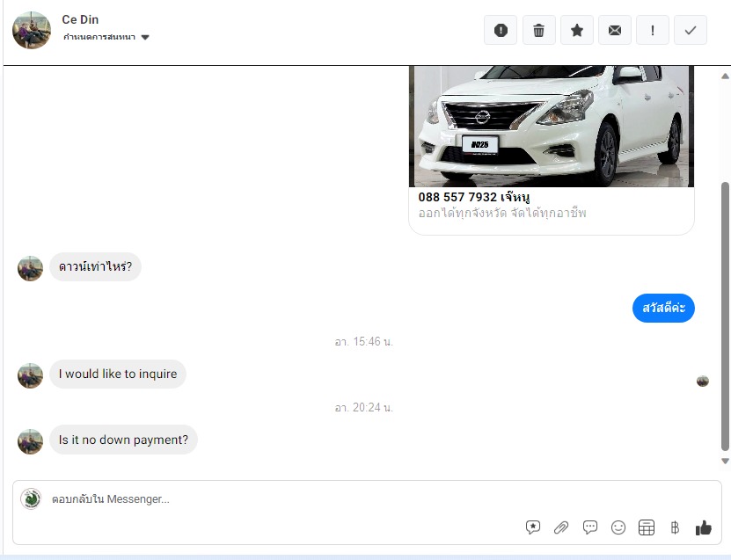Viewport: 731px width, 560px height.
Task: Select the blue sent message bubble
Action: pyautogui.click(x=663, y=308)
